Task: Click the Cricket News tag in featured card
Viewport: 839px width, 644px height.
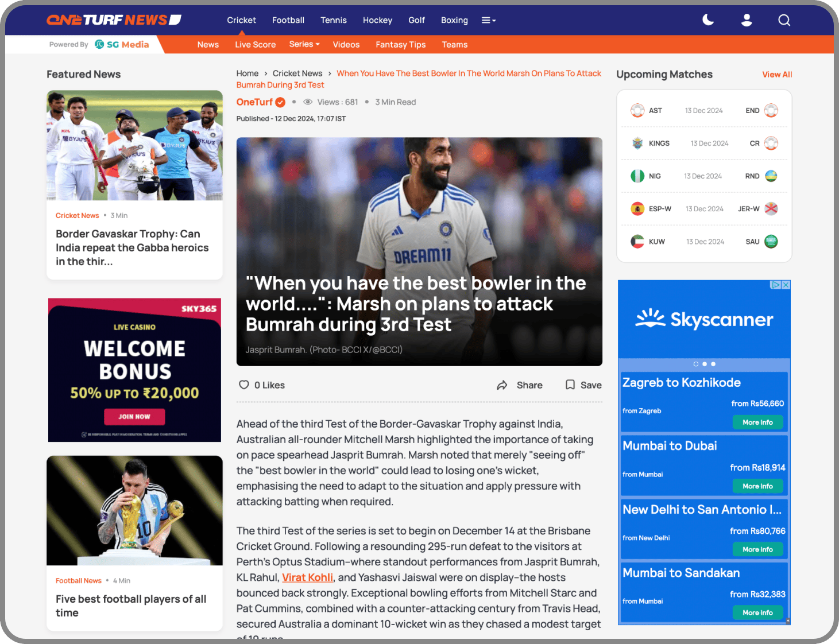Action: click(x=77, y=215)
